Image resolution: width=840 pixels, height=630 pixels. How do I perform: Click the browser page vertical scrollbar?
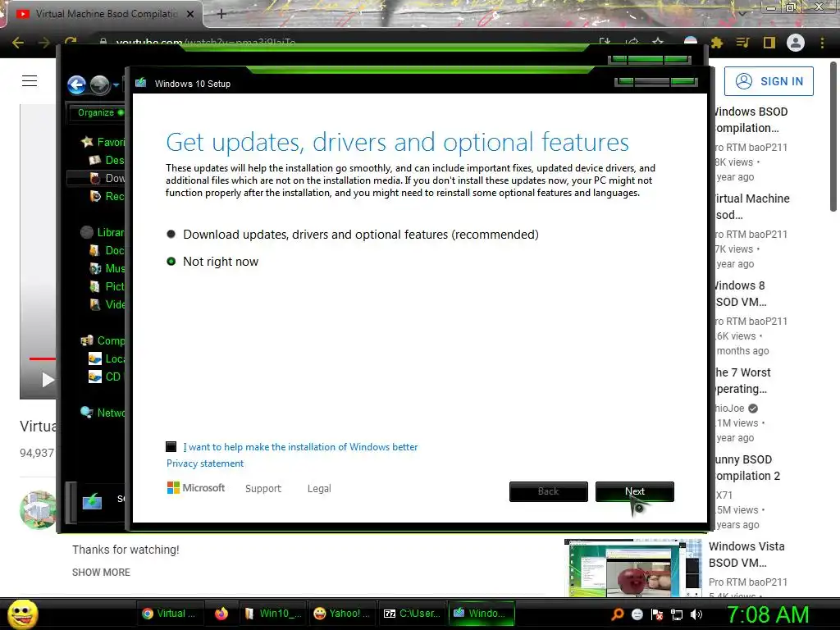pyautogui.click(x=833, y=137)
